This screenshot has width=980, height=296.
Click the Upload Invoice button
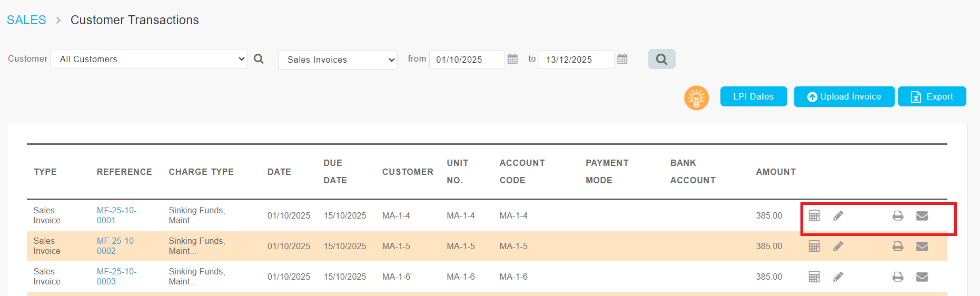pos(844,97)
